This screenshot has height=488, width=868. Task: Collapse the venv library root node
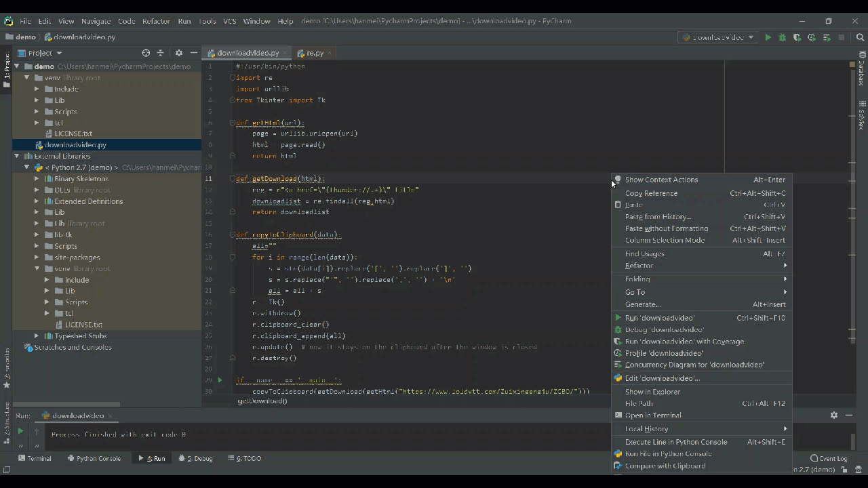28,78
